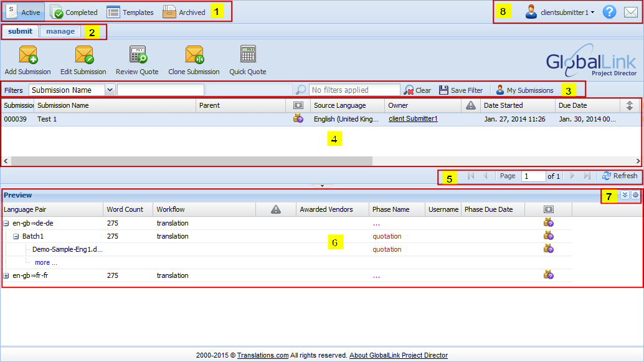Collapse the Preview panel

[x=625, y=195]
